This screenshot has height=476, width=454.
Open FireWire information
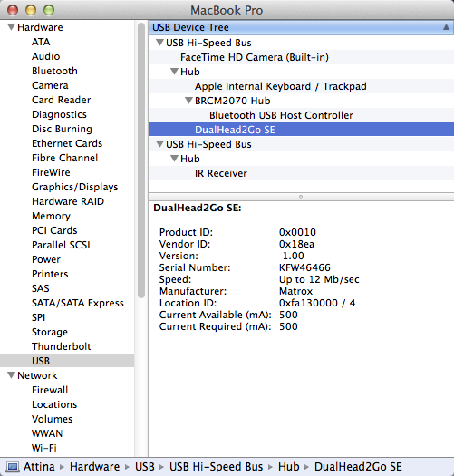coord(51,172)
